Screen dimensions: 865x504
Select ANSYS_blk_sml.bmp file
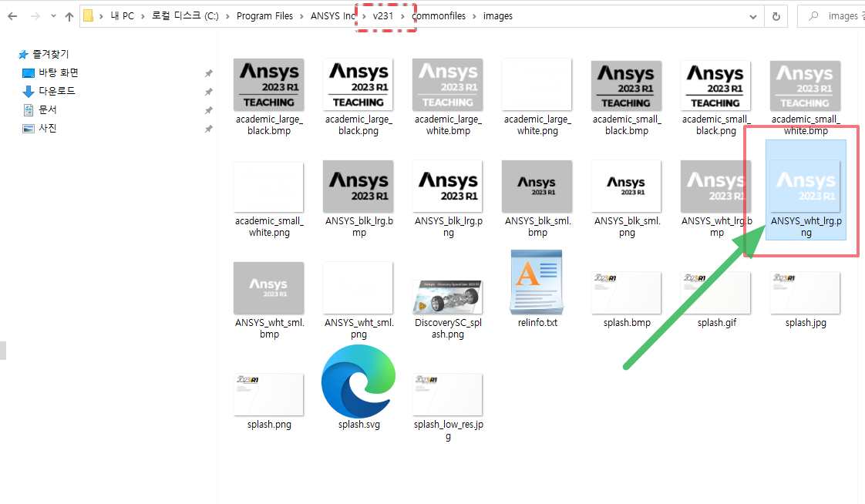[x=537, y=199]
